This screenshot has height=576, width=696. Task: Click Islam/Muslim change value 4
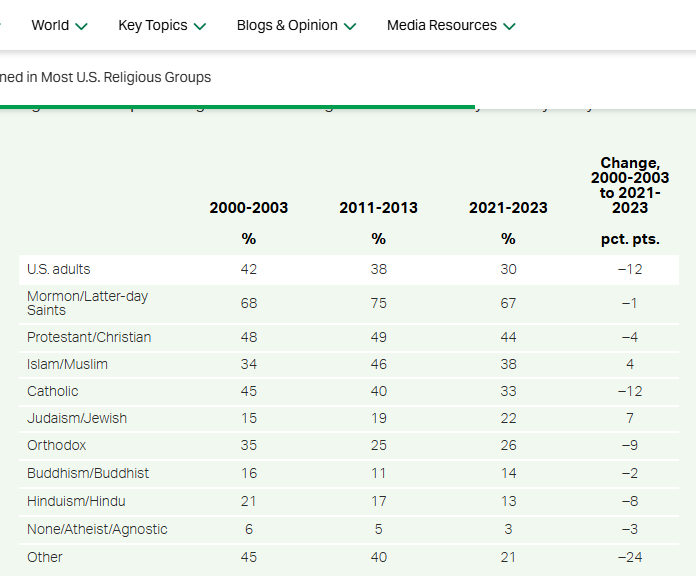click(630, 364)
